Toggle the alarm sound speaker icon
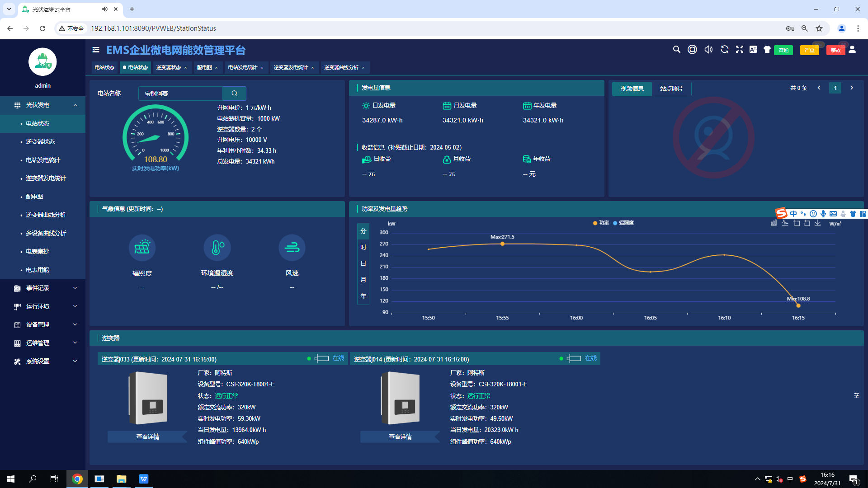 pyautogui.click(x=708, y=50)
